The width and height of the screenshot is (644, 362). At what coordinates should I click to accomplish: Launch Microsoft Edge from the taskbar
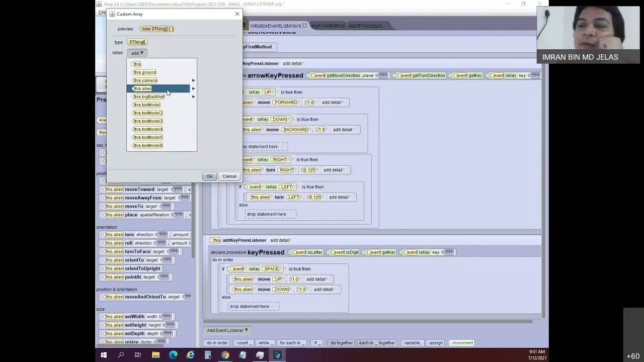(x=173, y=355)
